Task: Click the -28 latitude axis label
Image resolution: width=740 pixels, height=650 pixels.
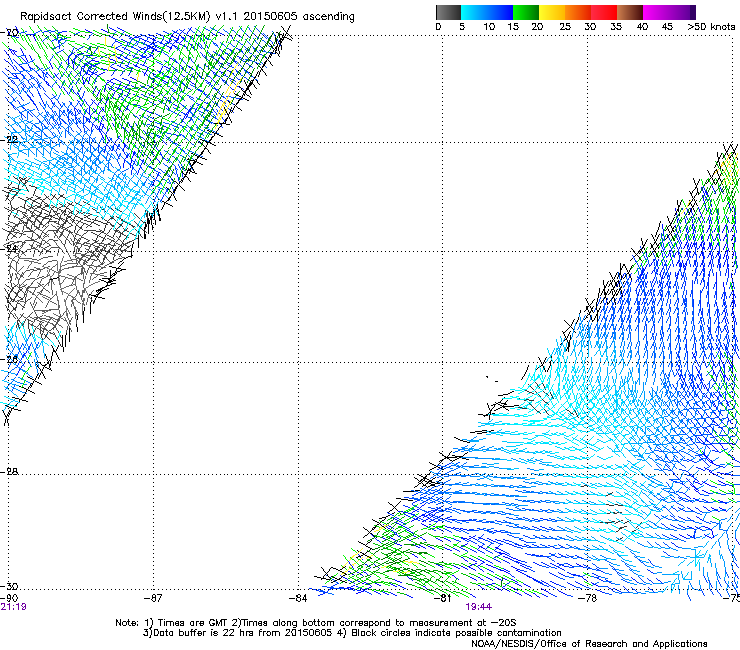Action: pyautogui.click(x=9, y=472)
